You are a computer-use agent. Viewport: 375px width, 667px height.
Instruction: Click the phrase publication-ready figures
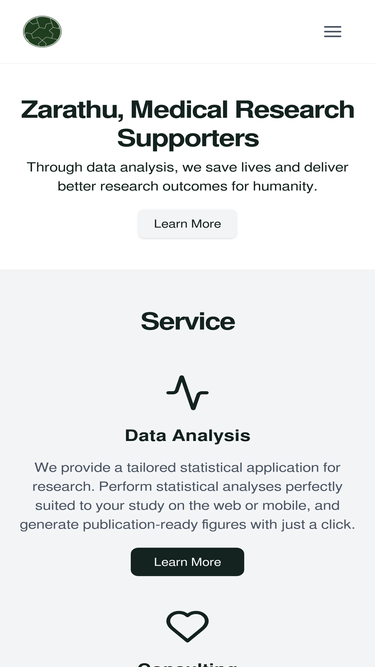click(x=165, y=524)
